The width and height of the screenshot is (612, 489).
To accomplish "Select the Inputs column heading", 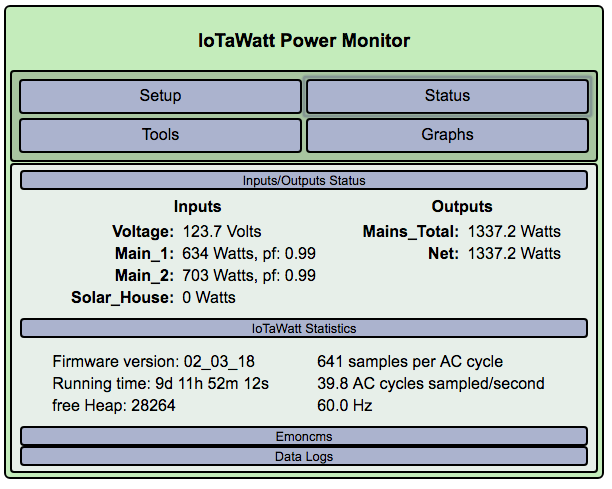I will coord(197,206).
